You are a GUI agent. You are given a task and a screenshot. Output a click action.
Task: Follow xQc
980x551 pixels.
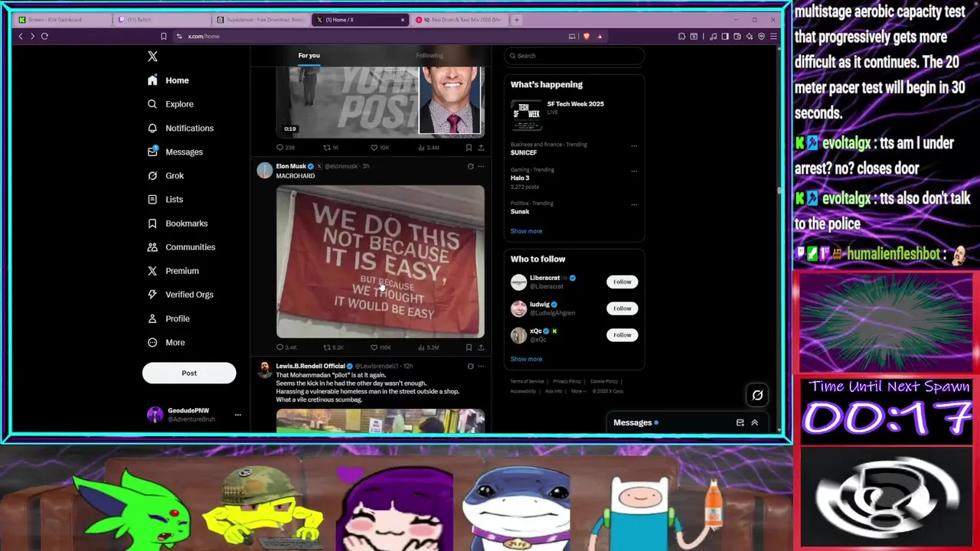622,334
